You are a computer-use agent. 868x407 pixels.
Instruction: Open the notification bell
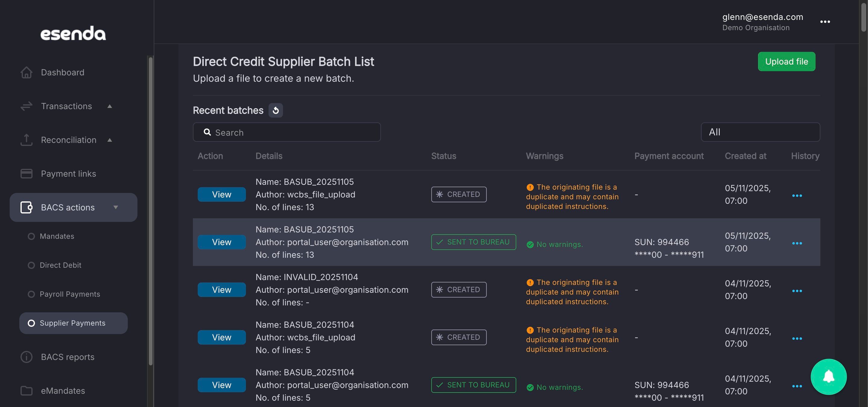(x=829, y=377)
